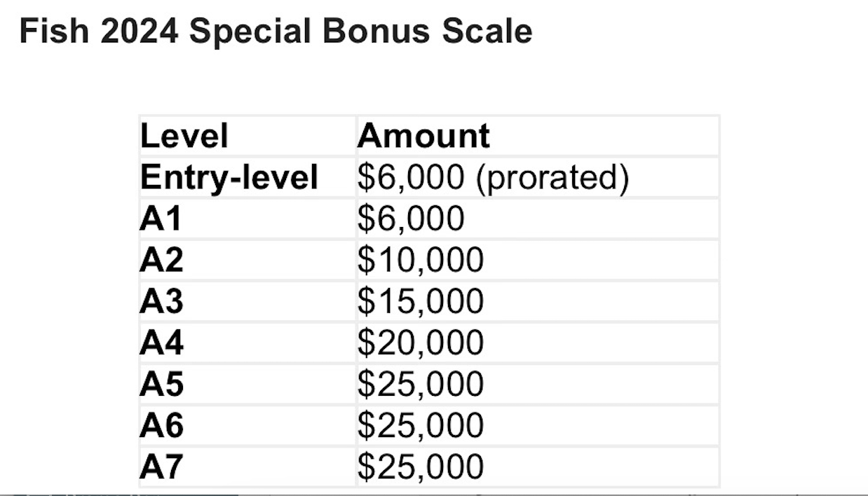
Task: Select the Amount column header cell
Action: point(423,136)
